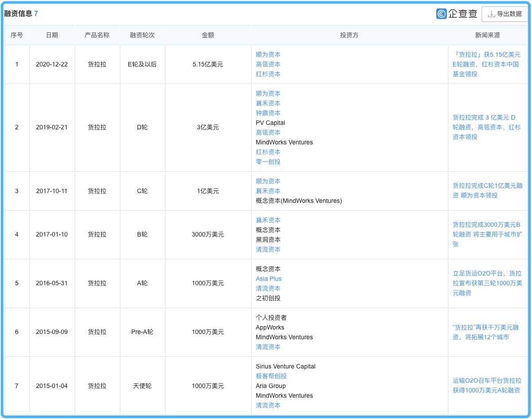The height and width of the screenshot is (419, 532).
Task: Click the Asia Plus investor link
Action: coord(268,279)
